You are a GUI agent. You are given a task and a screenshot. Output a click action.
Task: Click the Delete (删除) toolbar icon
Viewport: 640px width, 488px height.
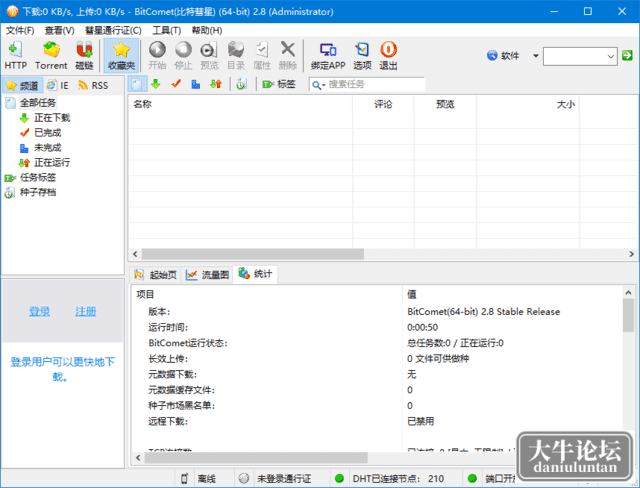pos(288,55)
